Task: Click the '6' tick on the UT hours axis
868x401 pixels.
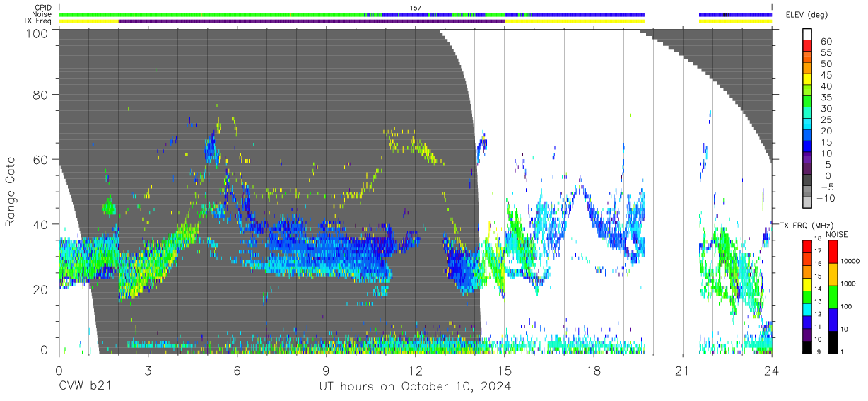Action: pos(237,371)
